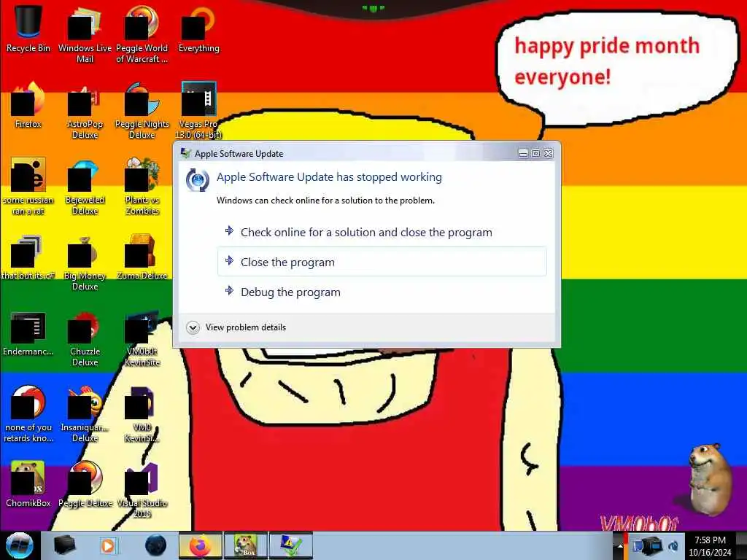Choose Debug the program

(x=382, y=292)
